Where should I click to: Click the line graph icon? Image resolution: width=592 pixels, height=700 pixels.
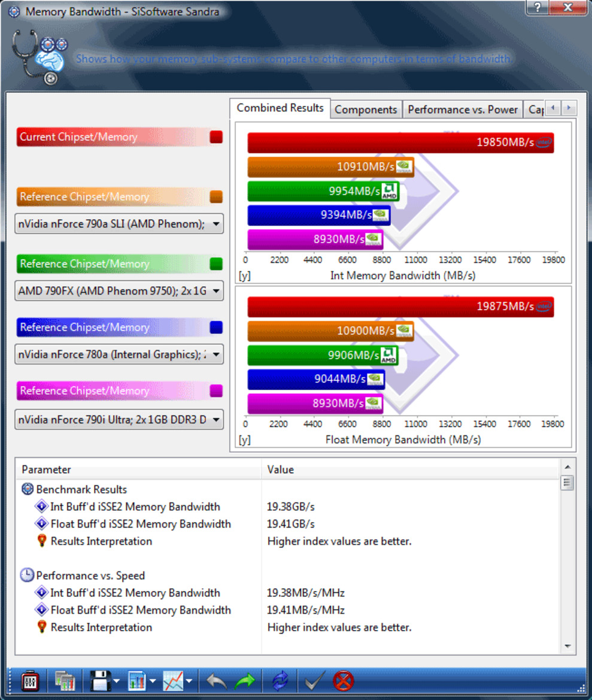173,681
